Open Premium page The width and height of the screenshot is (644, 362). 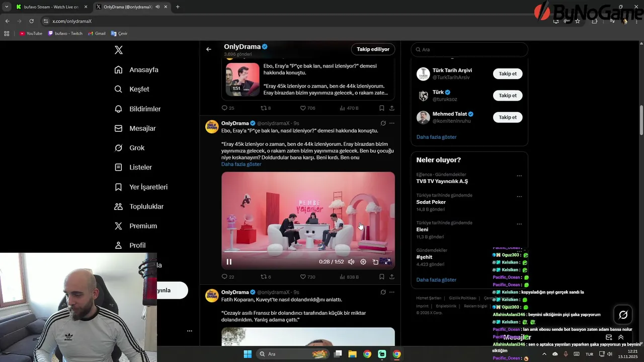136,226
